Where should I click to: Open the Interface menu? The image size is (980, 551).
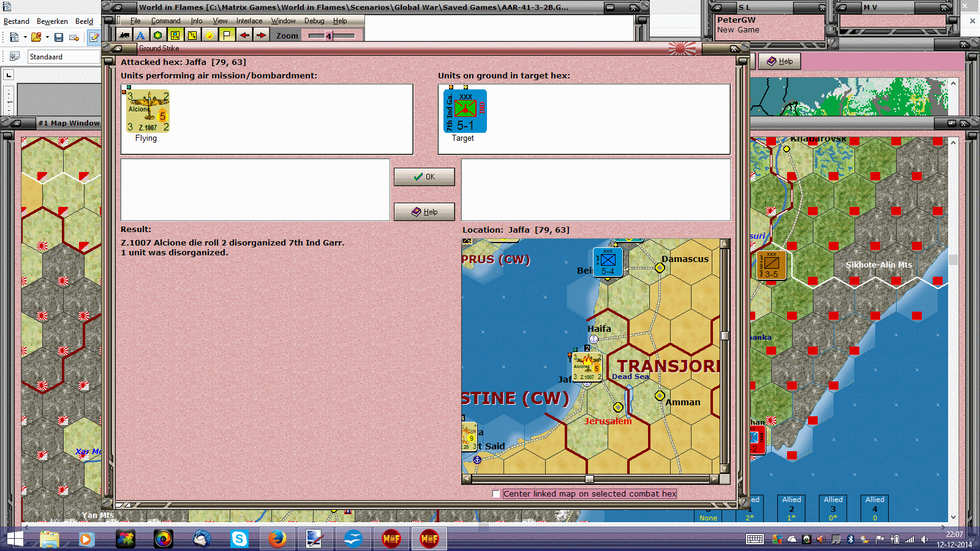[x=249, y=21]
